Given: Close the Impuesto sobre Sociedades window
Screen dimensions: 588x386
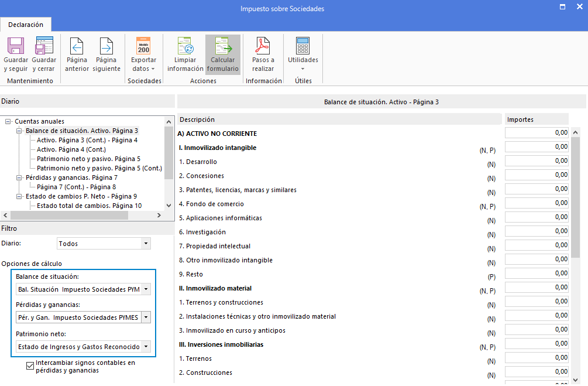Looking at the screenshot, I should tap(579, 7).
